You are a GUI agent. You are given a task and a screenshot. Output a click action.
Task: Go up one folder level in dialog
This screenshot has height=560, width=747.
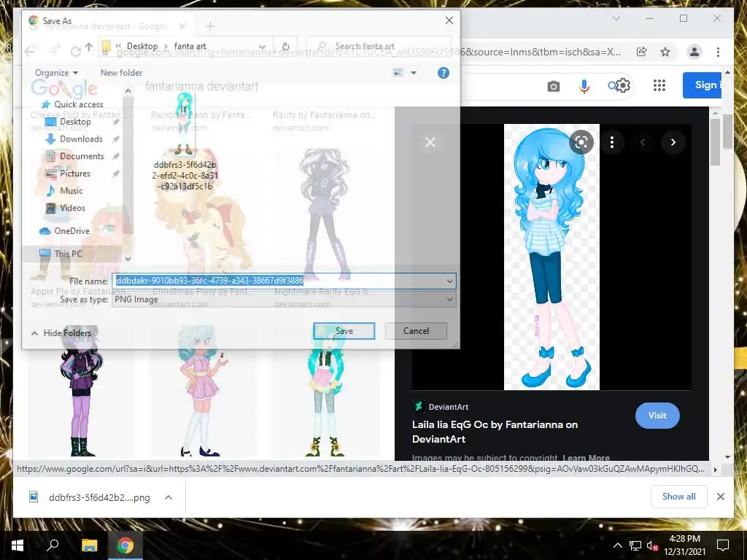tap(89, 47)
